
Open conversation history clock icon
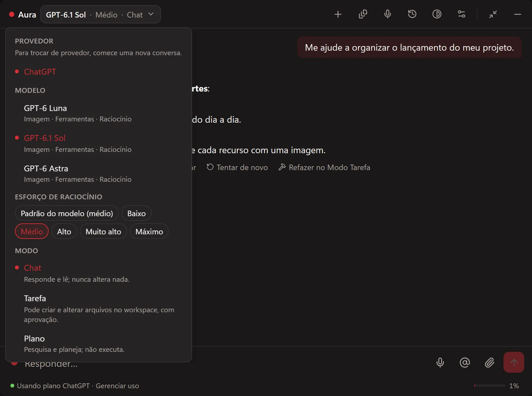click(x=412, y=14)
